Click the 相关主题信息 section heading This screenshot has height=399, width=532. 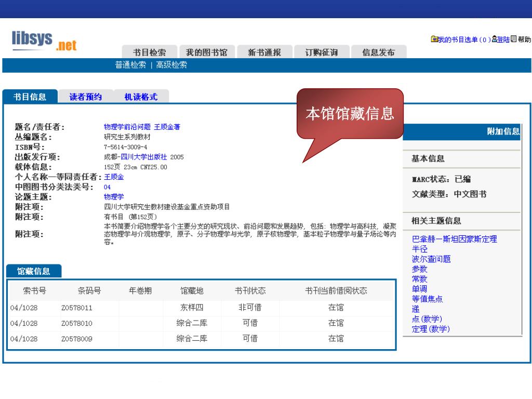(x=436, y=221)
